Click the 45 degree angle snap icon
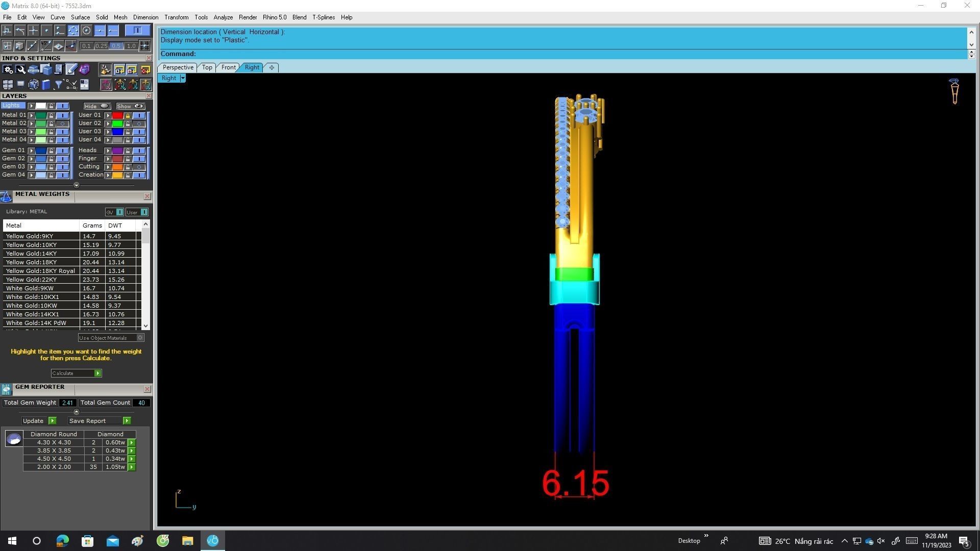Viewport: 980px width, 551px height. [x=46, y=46]
